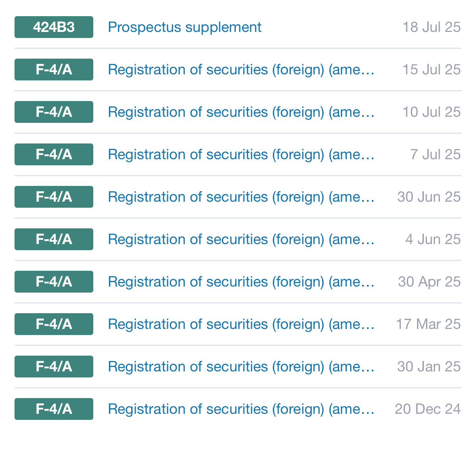Open the Prospectus supplement link

pyautogui.click(x=185, y=27)
